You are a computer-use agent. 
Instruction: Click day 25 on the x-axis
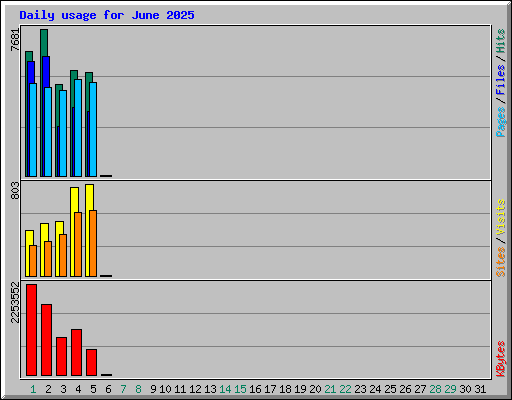pos(390,389)
